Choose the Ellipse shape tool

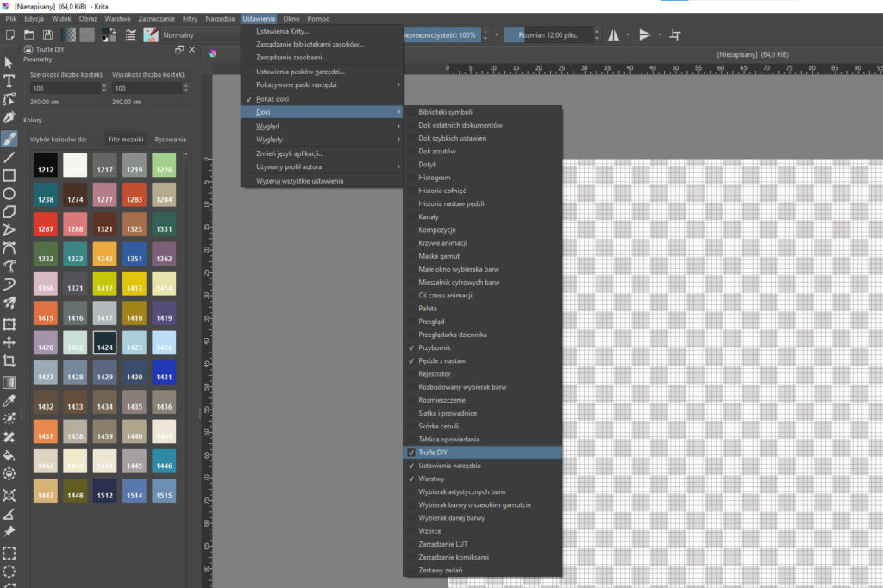click(x=9, y=193)
